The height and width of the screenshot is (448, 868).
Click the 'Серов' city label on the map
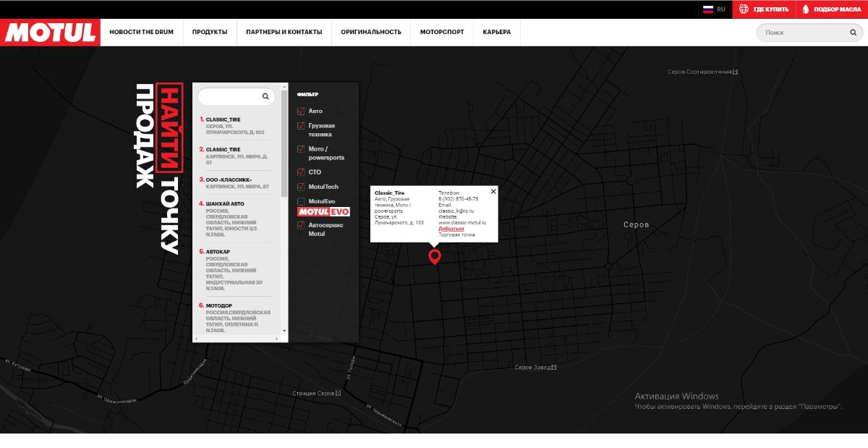coord(637,225)
